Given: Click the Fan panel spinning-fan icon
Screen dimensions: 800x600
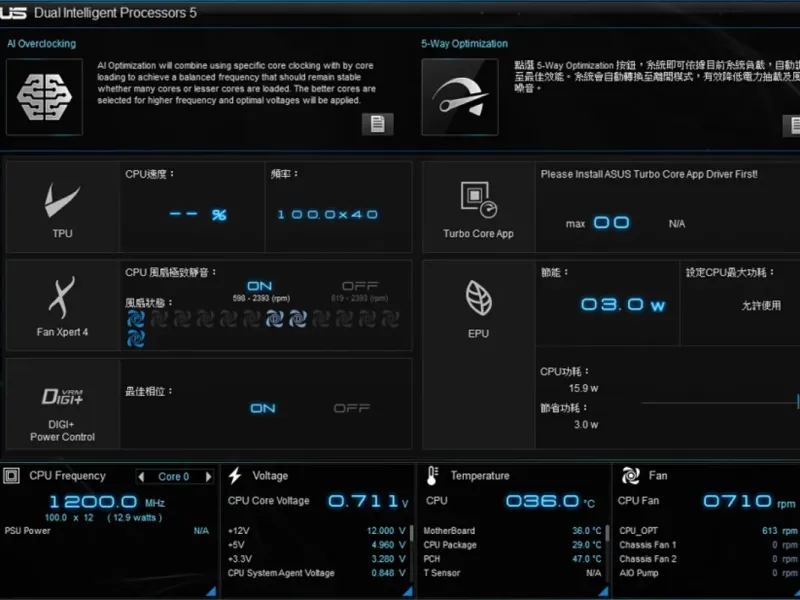Looking at the screenshot, I should tap(631, 476).
